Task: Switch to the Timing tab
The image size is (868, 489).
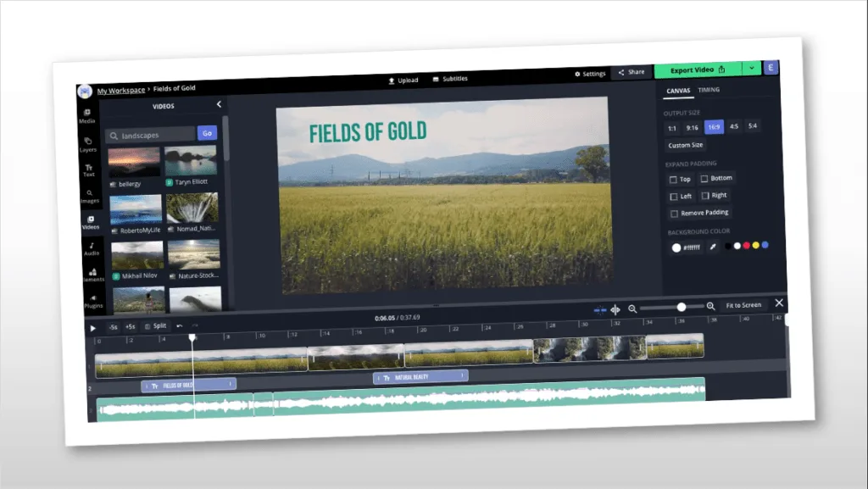Action: point(709,90)
